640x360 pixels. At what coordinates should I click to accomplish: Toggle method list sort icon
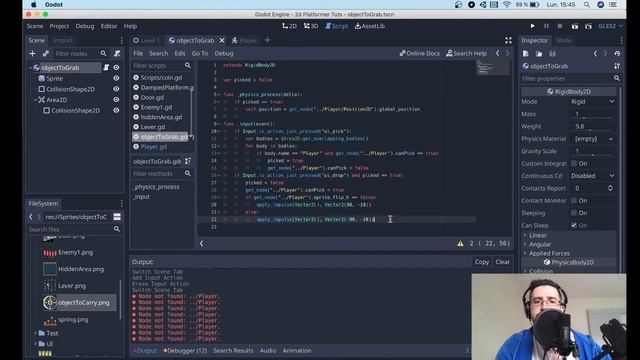point(188,161)
